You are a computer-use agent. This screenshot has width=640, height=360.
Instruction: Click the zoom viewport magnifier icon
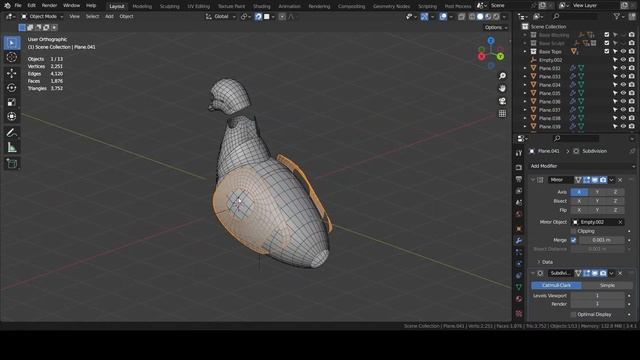502,76
